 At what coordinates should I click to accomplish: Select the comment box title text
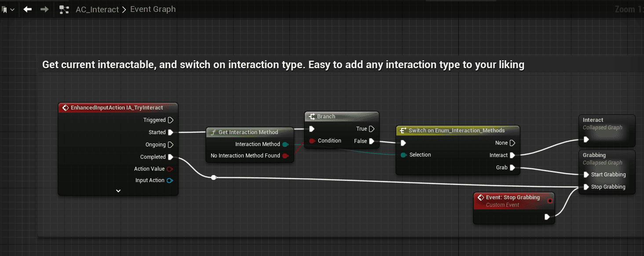tap(283, 65)
